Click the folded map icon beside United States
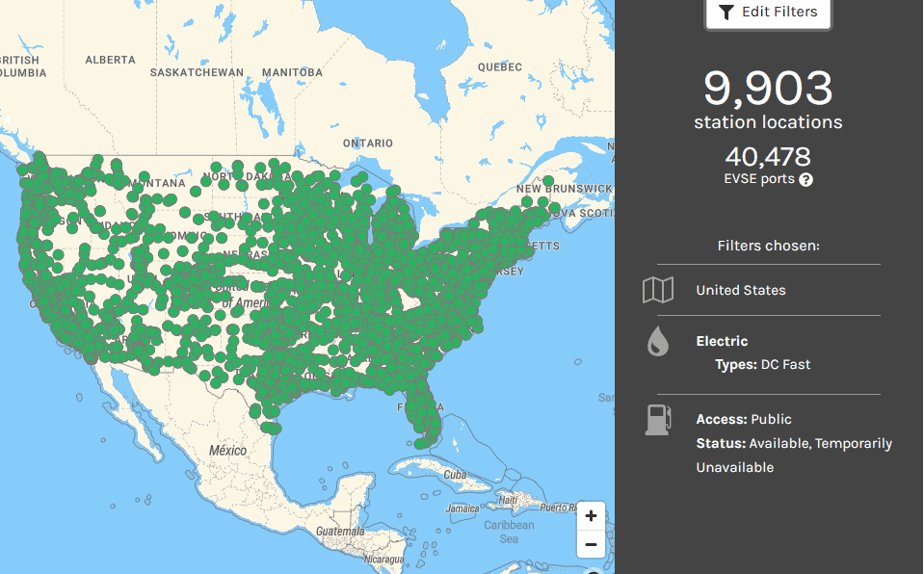Screen dimensions: 924x574 (658, 290)
